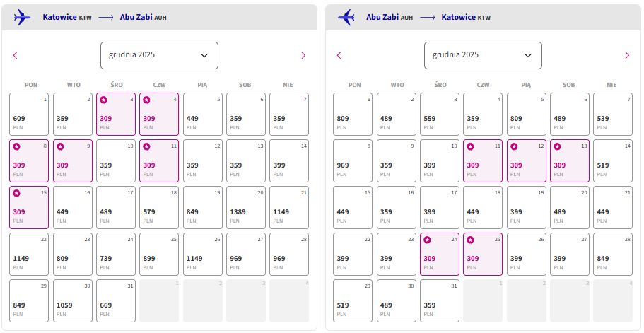644x333 pixels.
Task: Choose outbound December 20 for 1389 PLN
Action: click(246, 208)
